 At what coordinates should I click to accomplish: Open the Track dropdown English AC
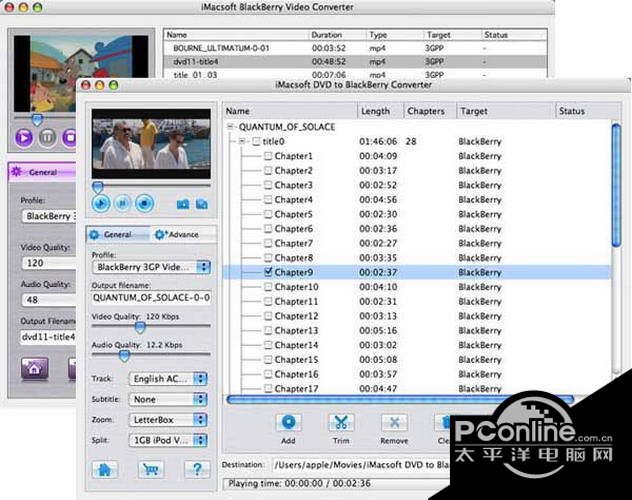pyautogui.click(x=168, y=379)
